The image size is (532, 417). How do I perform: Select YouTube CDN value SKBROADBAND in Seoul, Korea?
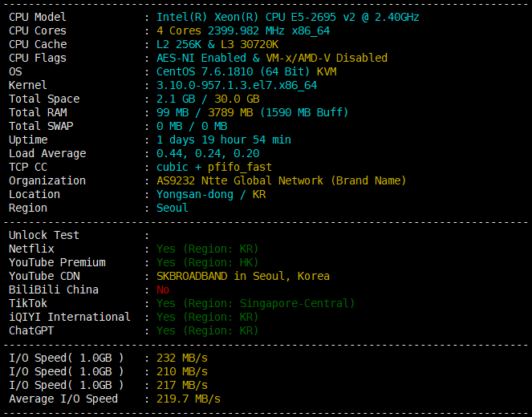[243, 276]
